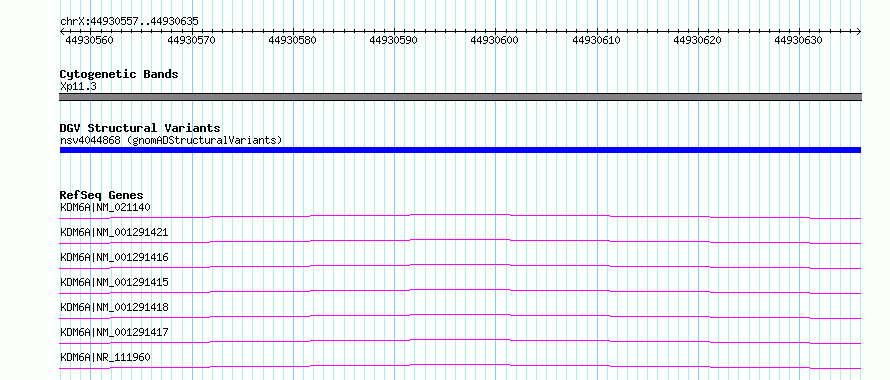Click the KDM6A|NM_001291415 transcript label
Image resolution: width=890 pixels, height=380 pixels.
pyautogui.click(x=114, y=282)
